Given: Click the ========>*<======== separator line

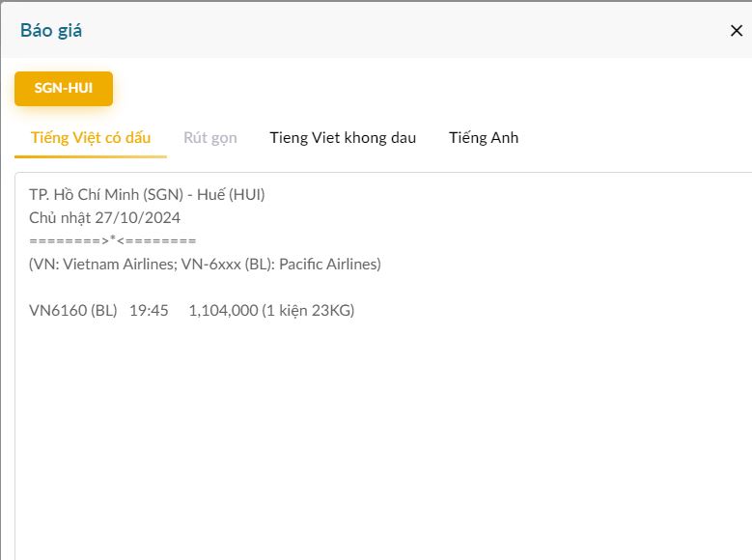Looking at the screenshot, I should pos(112,240).
